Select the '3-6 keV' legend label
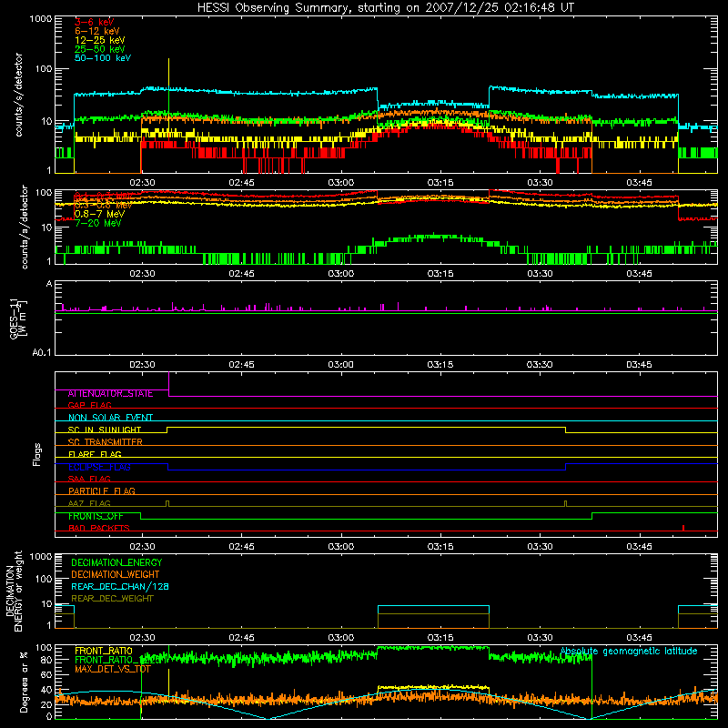This screenshot has height=728, width=728. pos(95,22)
